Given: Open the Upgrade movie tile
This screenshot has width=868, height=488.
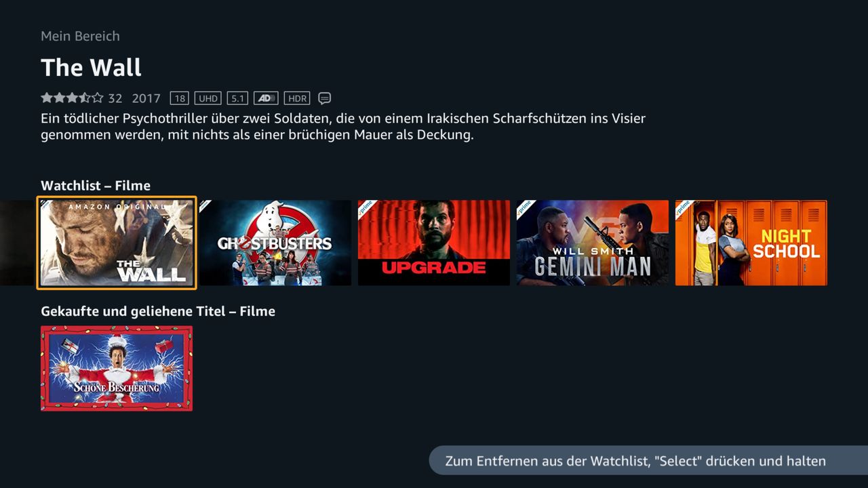Looking at the screenshot, I should click(x=434, y=243).
